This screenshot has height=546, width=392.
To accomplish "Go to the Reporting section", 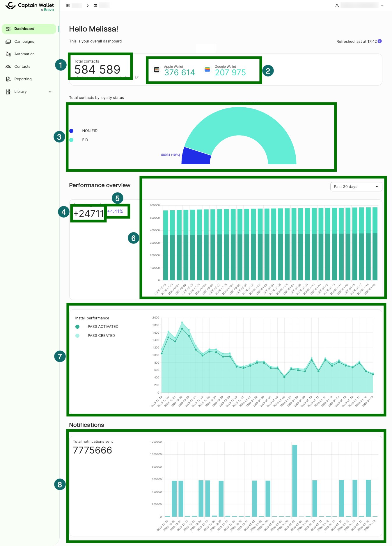I will 23,79.
